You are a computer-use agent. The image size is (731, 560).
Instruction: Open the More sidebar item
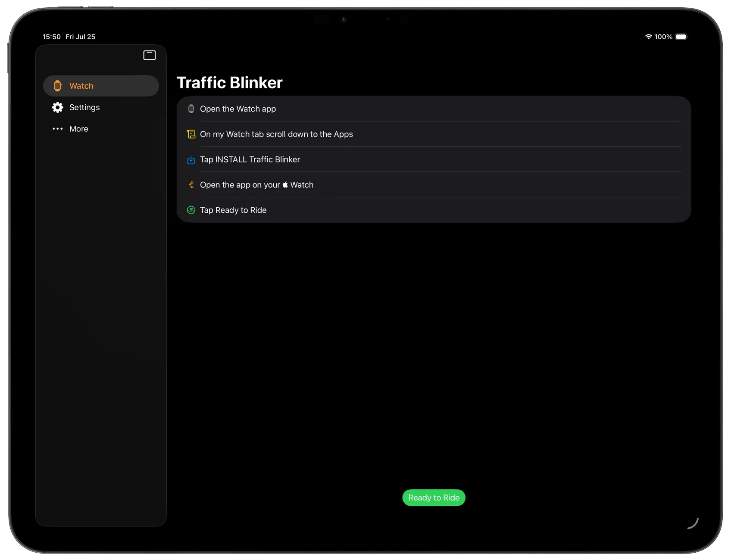pos(101,129)
